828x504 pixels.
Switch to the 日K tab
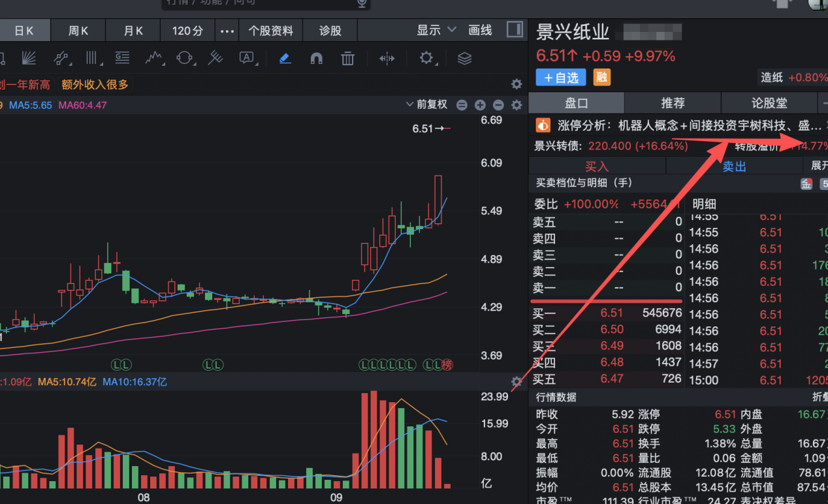[x=24, y=31]
